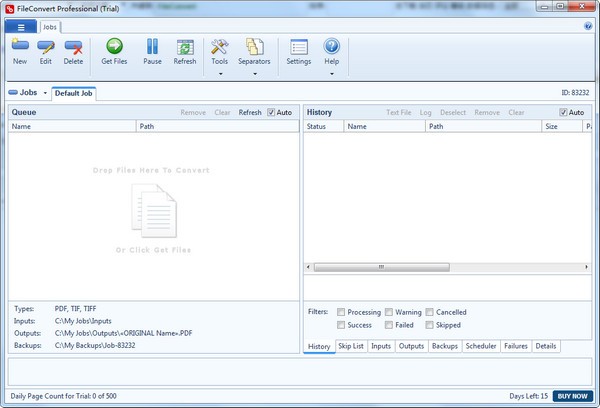Image resolution: width=600 pixels, height=408 pixels.
Task: Switch to the History bottom tab
Action: pyautogui.click(x=319, y=346)
